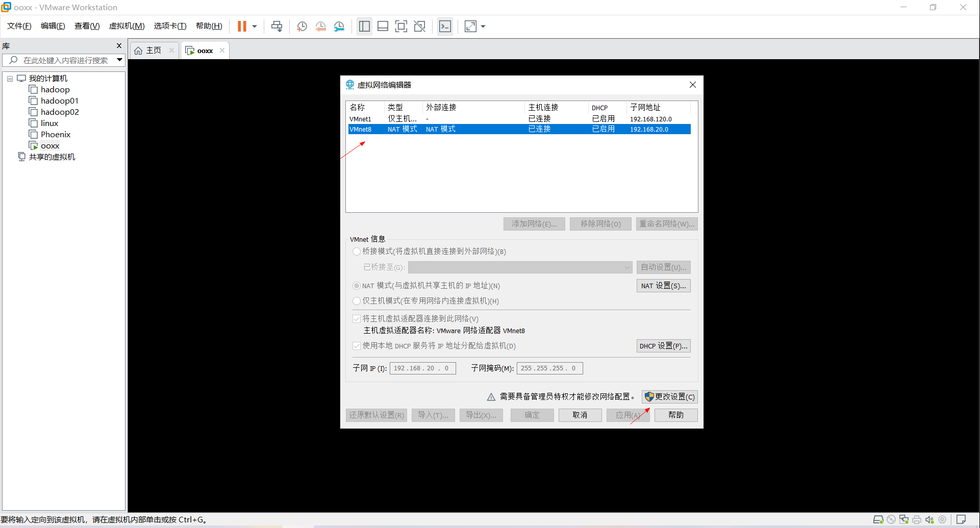Click the network adapter status icon
The height and width of the screenshot is (528, 980).
903,520
